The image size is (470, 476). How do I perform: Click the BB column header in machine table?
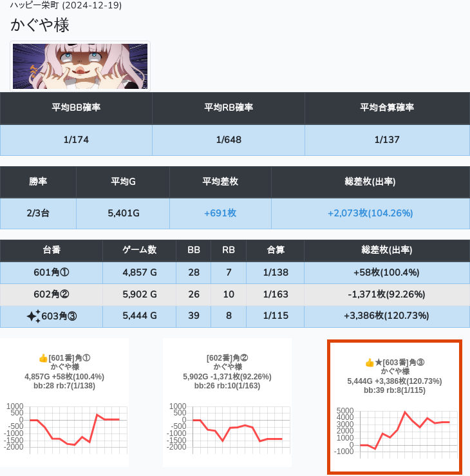[193, 250]
